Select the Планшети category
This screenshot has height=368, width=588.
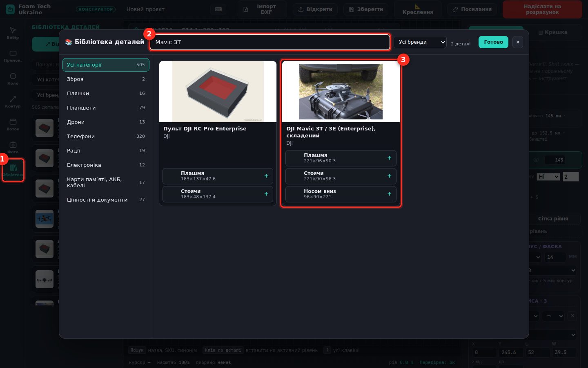106,108
